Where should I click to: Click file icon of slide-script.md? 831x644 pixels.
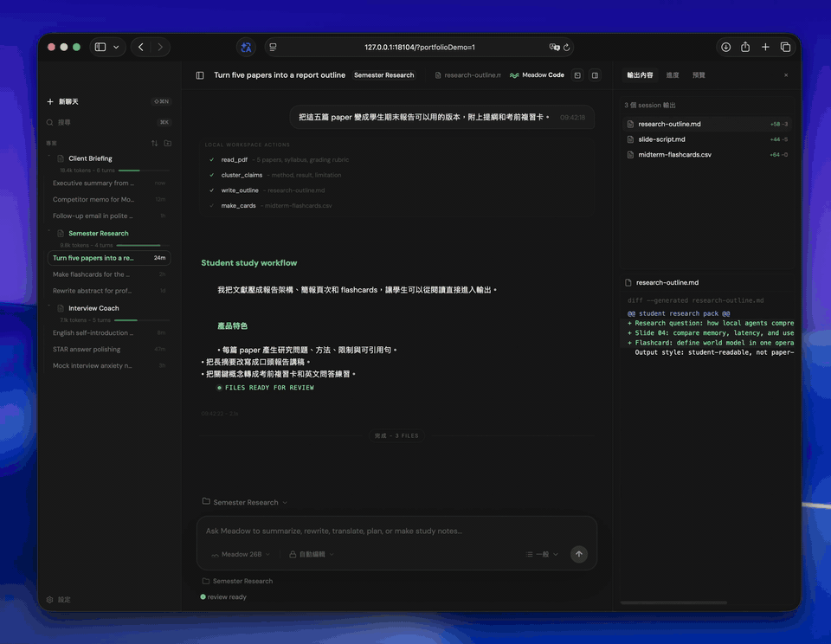click(x=630, y=139)
